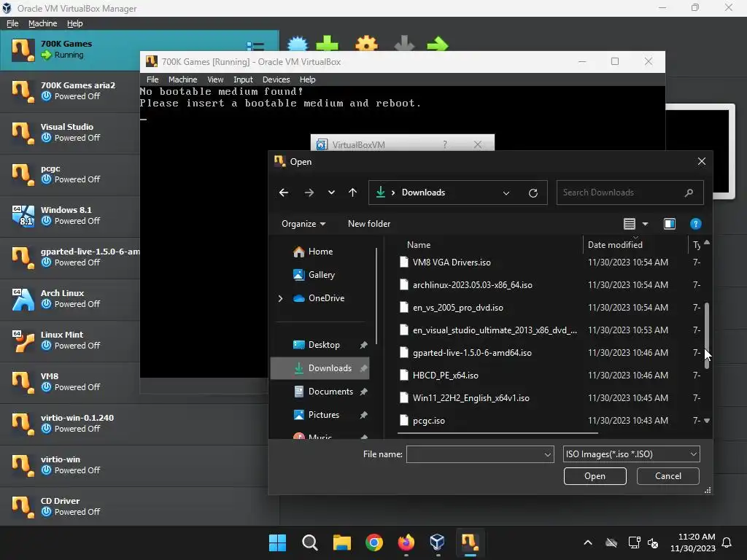747x560 pixels.
Task: Select the Arch Linux VM
Action: pos(69,299)
